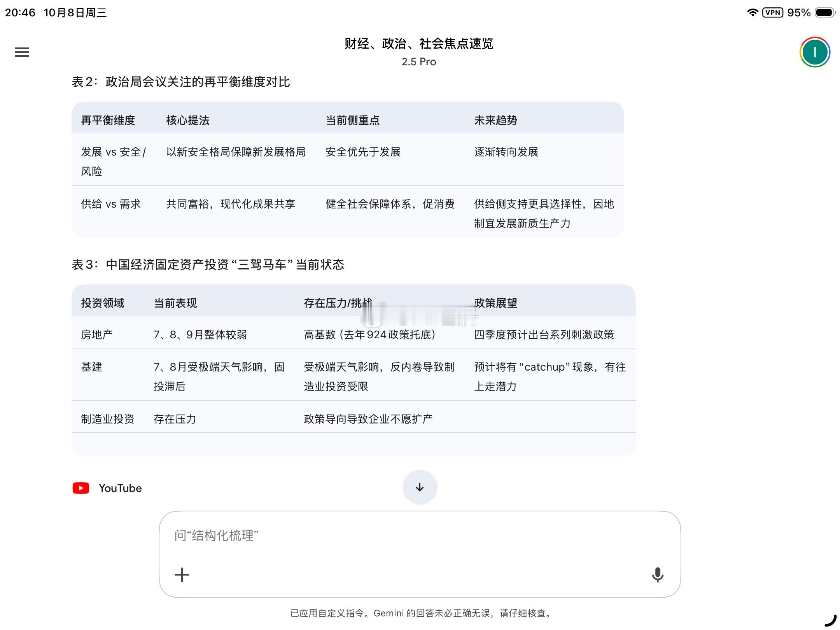Click the 投资领域 column header
The width and height of the screenshot is (840, 630).
click(x=103, y=303)
